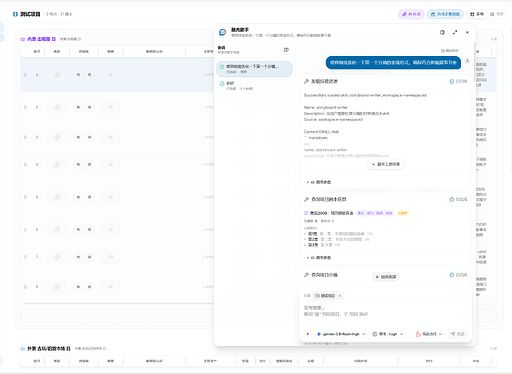Click the assistant logo in the chat panel header
Viewport: 512px width, 374px height.
pyautogui.click(x=223, y=32)
